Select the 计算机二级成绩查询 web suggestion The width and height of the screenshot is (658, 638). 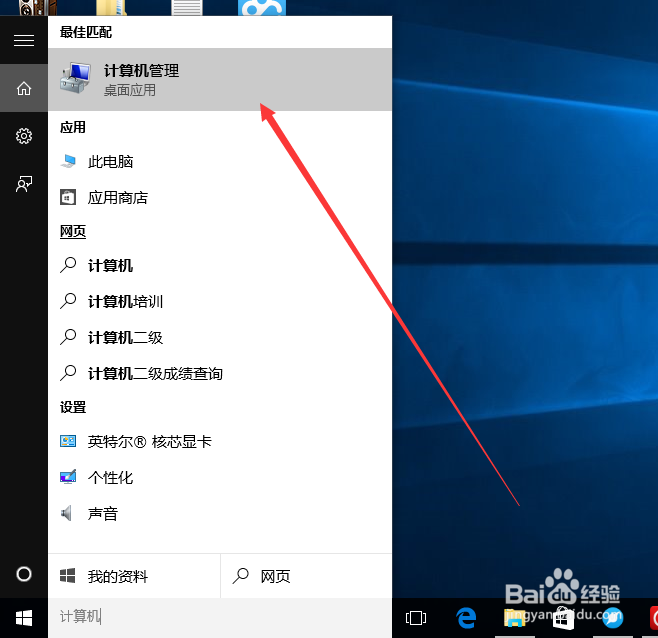[220, 373]
